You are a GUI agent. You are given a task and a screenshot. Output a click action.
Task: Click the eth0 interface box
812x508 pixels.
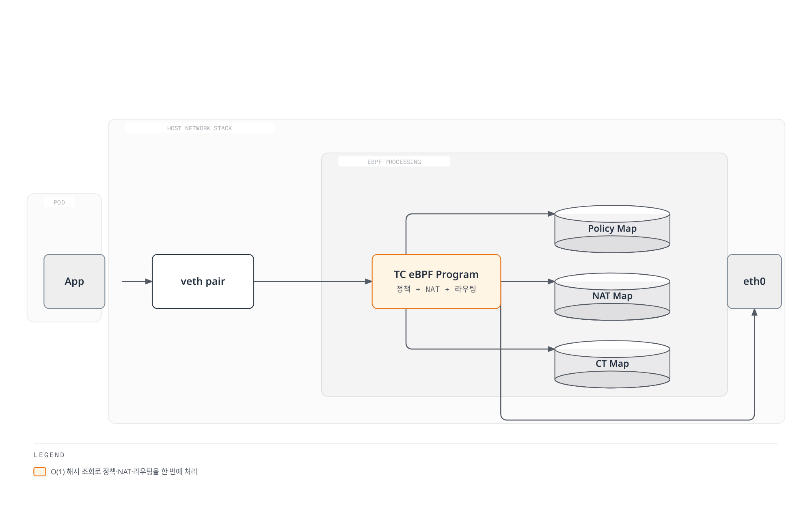coord(754,281)
